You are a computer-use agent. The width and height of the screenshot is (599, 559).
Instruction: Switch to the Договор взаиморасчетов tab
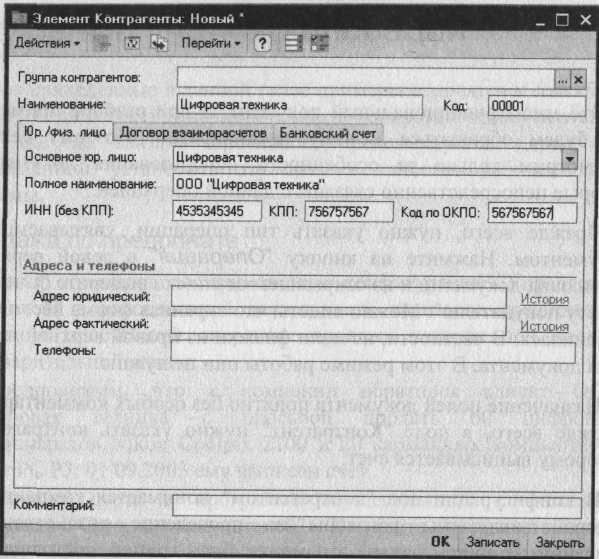193,133
